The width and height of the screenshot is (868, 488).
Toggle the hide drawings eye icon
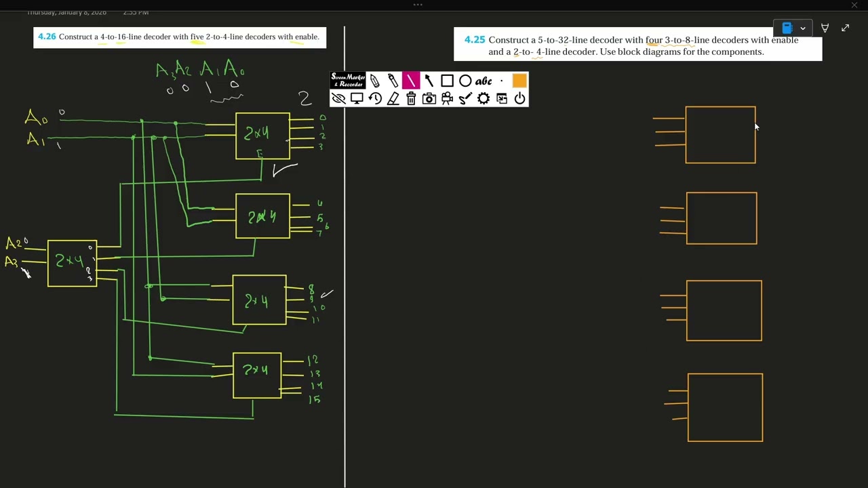[x=338, y=99]
